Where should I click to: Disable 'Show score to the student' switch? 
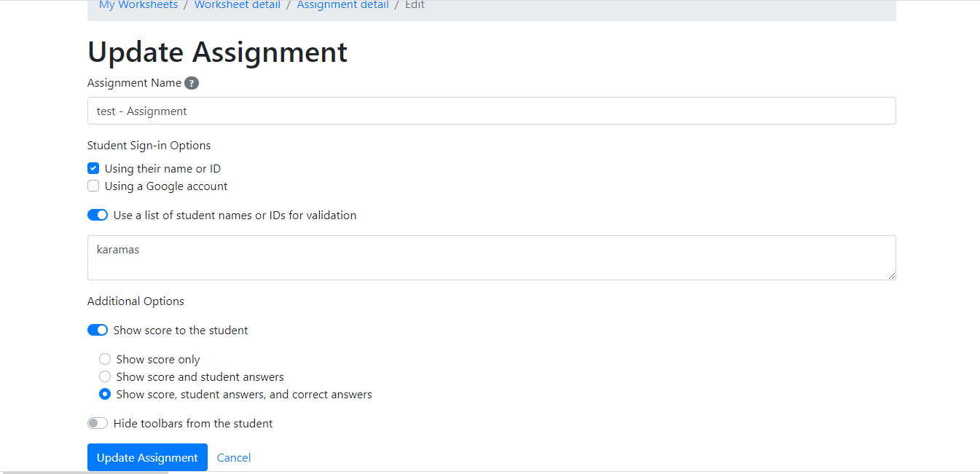[x=98, y=330]
